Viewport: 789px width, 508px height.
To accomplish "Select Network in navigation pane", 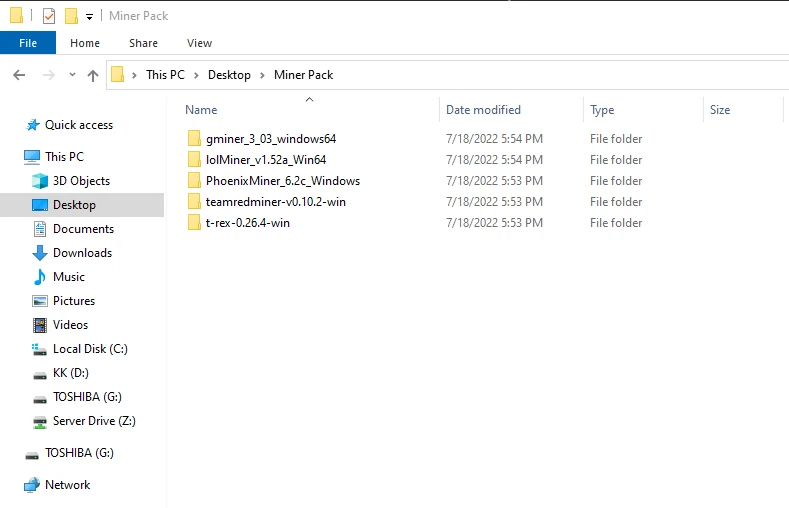I will tap(67, 485).
